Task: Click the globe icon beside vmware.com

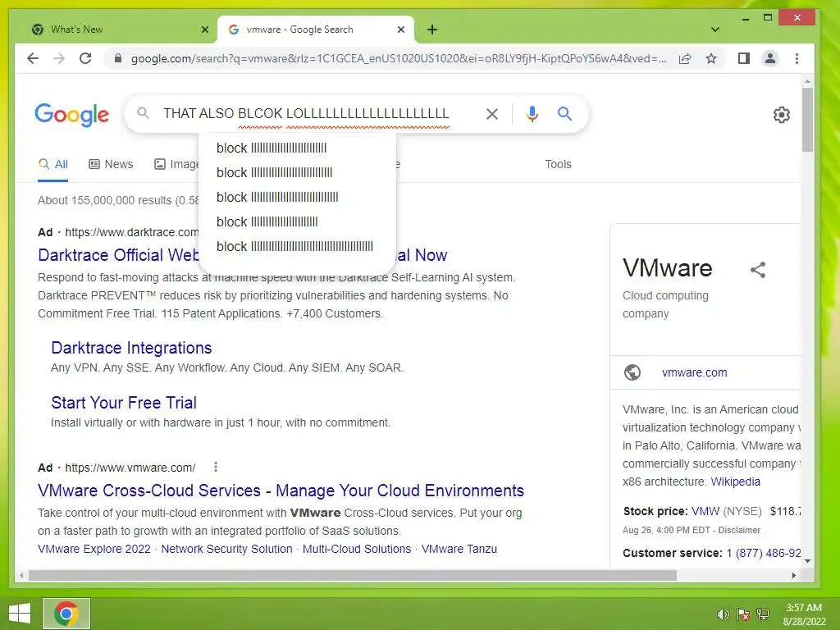Action: click(x=632, y=372)
